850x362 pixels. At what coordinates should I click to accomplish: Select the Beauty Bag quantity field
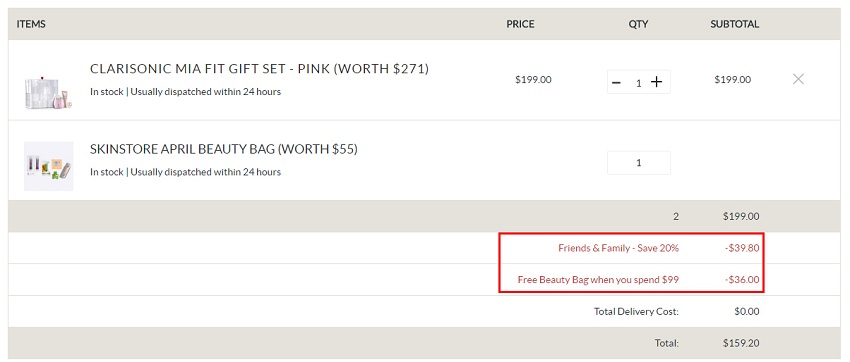point(639,163)
